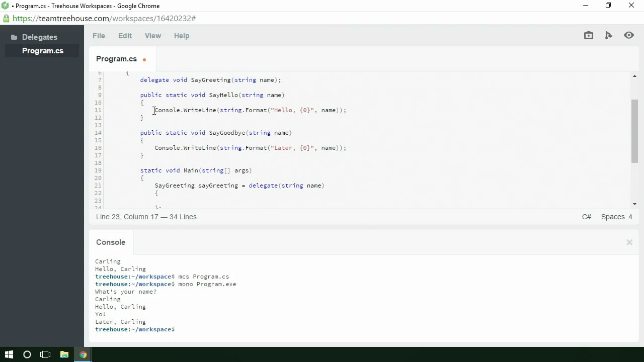Viewport: 644px width, 362px height.
Task: Open the View menu
Action: coord(153,36)
